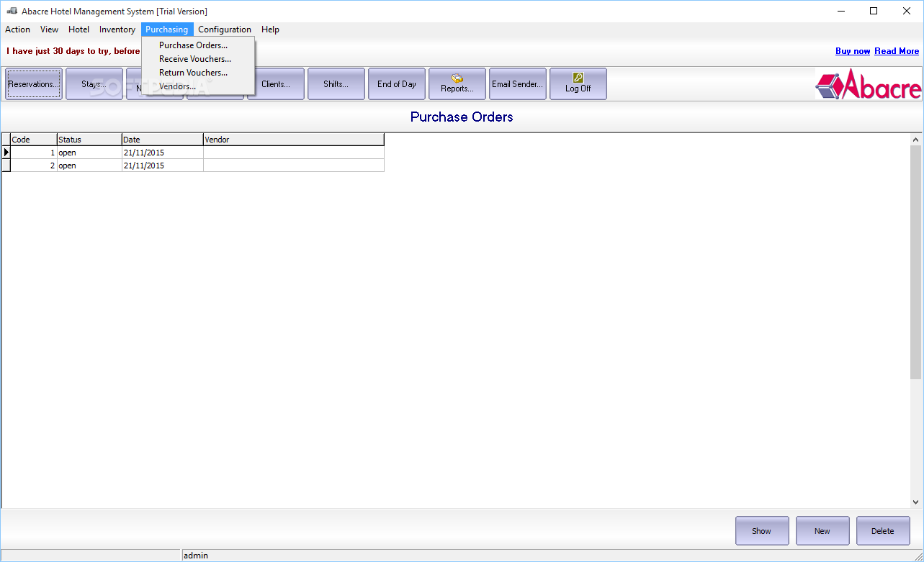The height and width of the screenshot is (562, 924).
Task: Open the Stays toolbar button
Action: point(94,83)
